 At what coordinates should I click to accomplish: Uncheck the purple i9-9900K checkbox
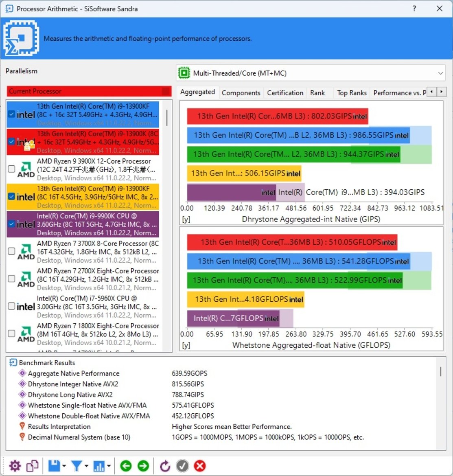click(x=11, y=224)
